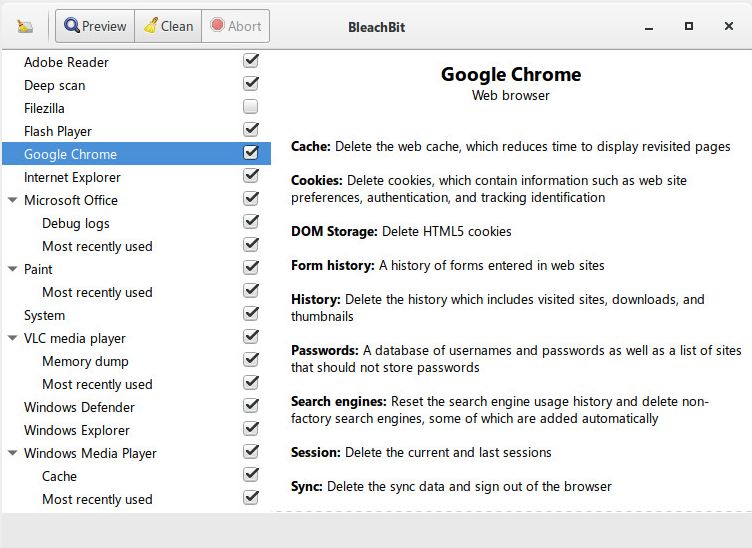The image size is (752, 548).
Task: Click the Preview button
Action: point(95,26)
